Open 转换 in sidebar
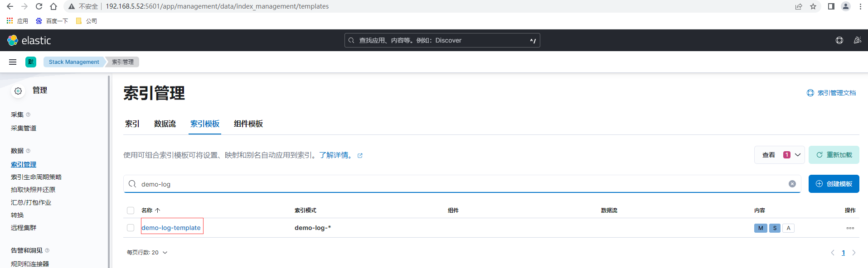The image size is (868, 268). (17, 215)
